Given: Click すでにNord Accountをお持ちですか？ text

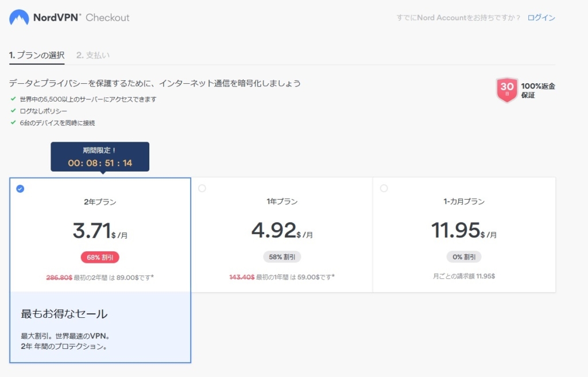Looking at the screenshot, I should 458,18.
